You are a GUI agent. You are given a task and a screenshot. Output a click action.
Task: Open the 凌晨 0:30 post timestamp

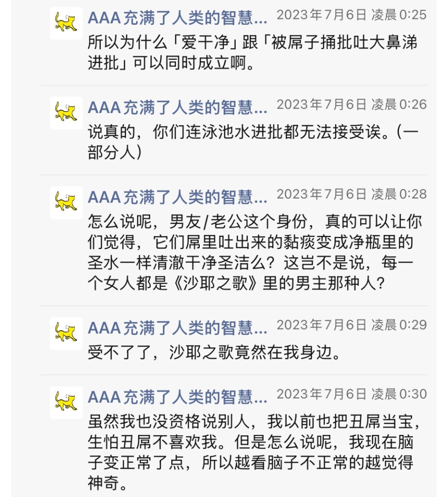click(x=352, y=394)
